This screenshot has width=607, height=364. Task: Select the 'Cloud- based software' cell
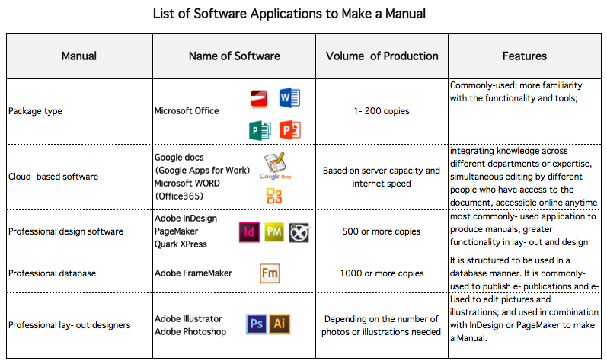(79, 177)
